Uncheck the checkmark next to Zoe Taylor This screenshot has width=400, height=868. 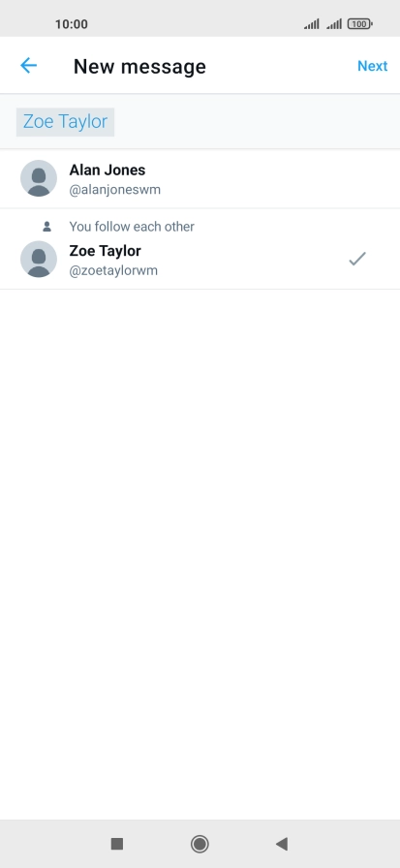tap(357, 259)
